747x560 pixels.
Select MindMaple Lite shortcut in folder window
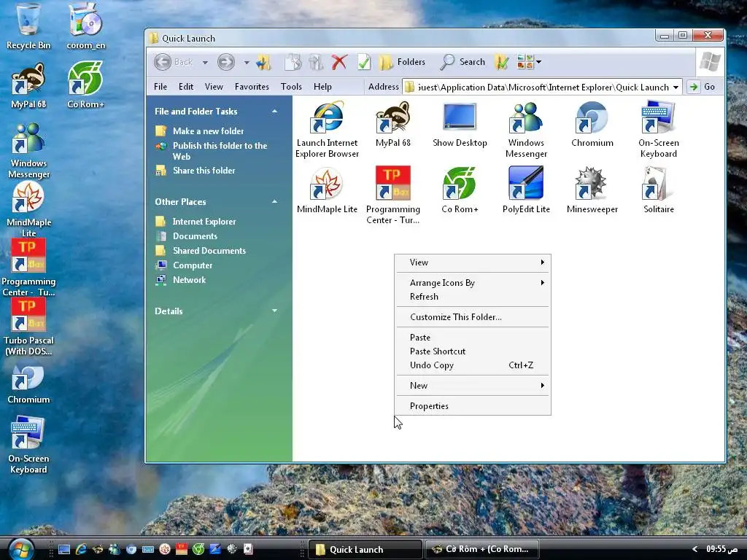[327, 190]
